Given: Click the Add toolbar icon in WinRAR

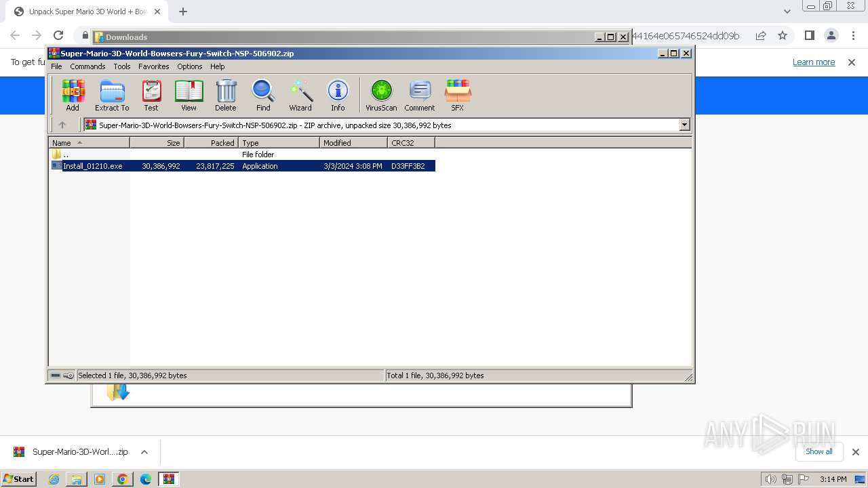Looking at the screenshot, I should 73,95.
